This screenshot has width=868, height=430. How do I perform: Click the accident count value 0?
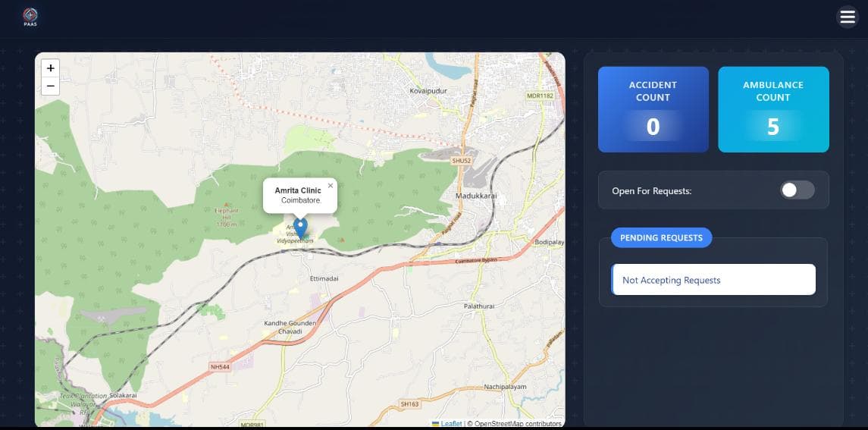(653, 127)
